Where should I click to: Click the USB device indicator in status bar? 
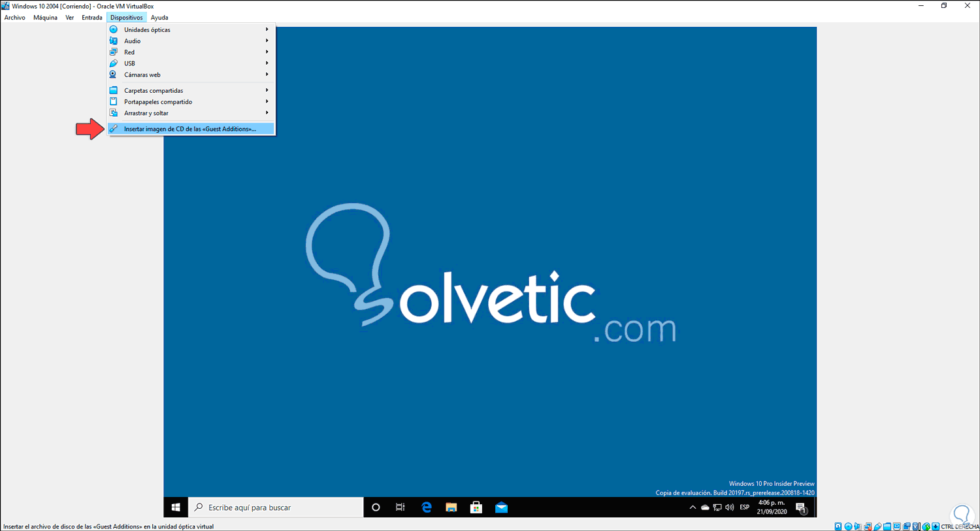tap(877, 526)
